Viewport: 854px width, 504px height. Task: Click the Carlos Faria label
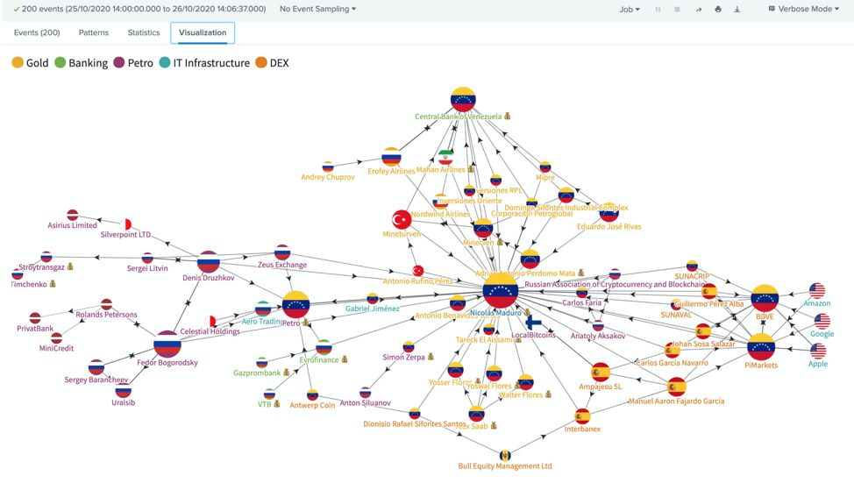click(x=581, y=302)
